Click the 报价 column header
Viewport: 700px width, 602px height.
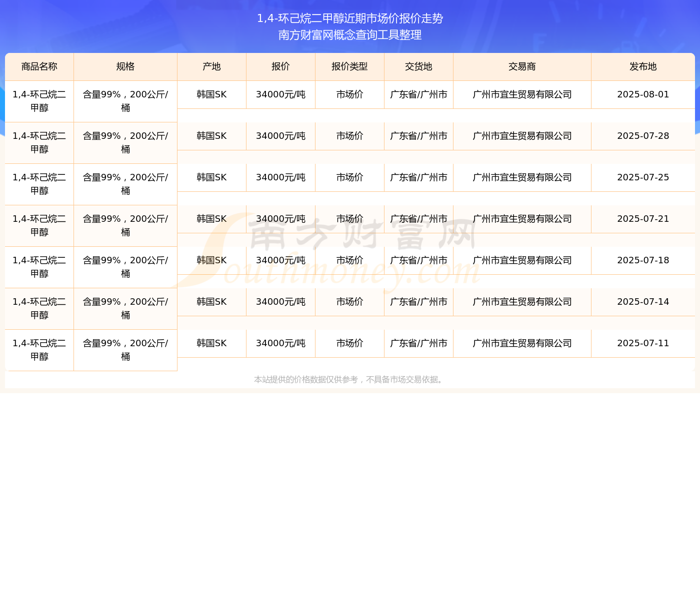[x=280, y=66]
